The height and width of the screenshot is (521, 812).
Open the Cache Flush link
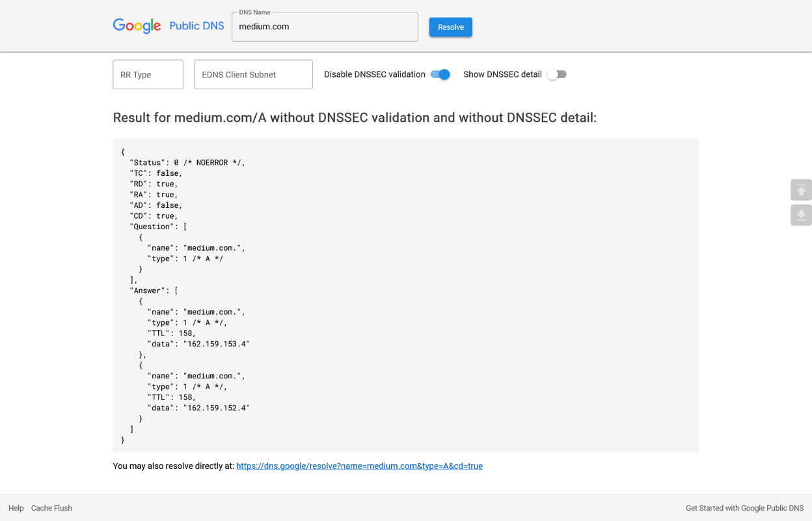pos(51,508)
